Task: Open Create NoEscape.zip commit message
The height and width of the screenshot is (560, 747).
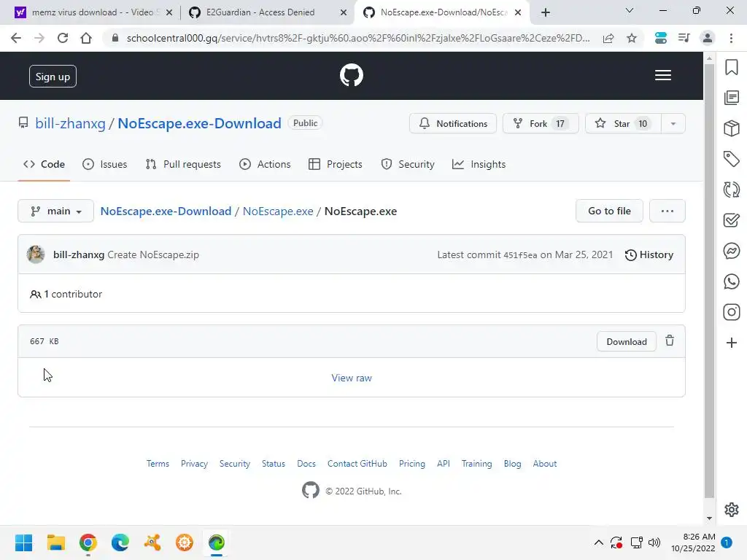Action: click(x=153, y=254)
